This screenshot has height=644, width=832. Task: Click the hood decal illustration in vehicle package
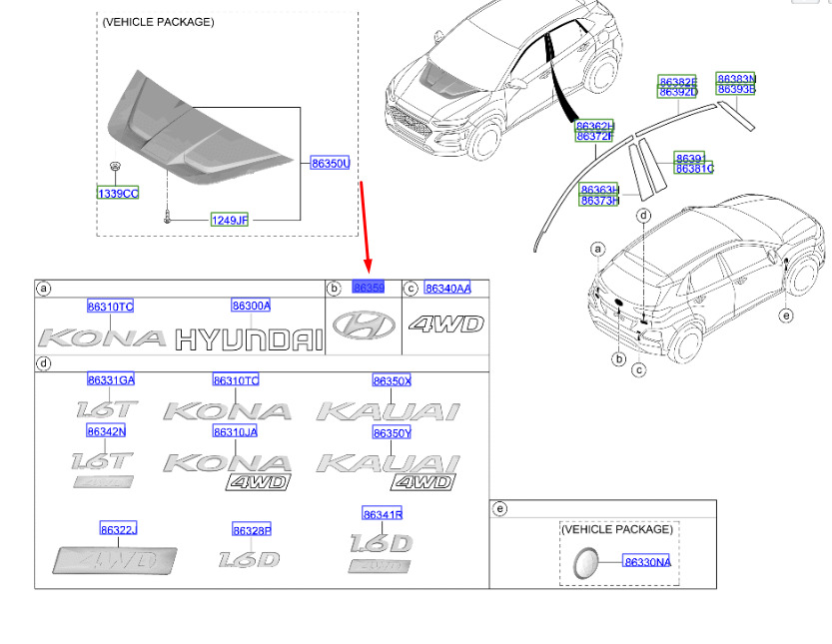pos(199,129)
